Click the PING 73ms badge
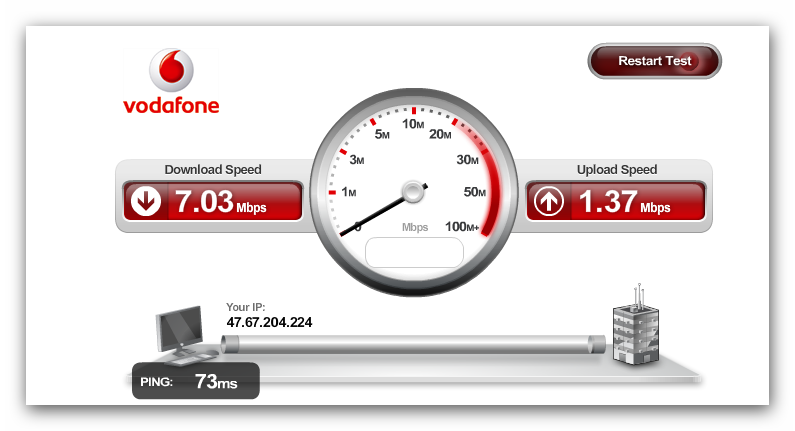Viewport: 795px width, 431px height. [196, 381]
